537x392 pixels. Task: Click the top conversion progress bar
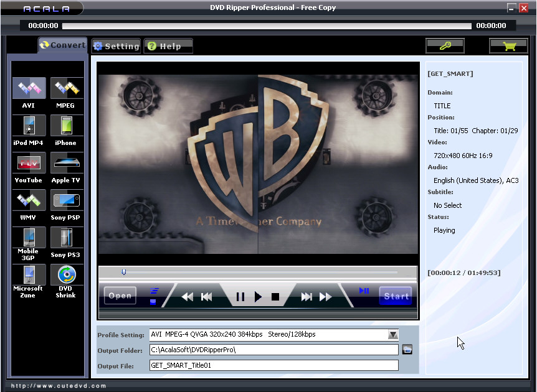[x=267, y=26]
